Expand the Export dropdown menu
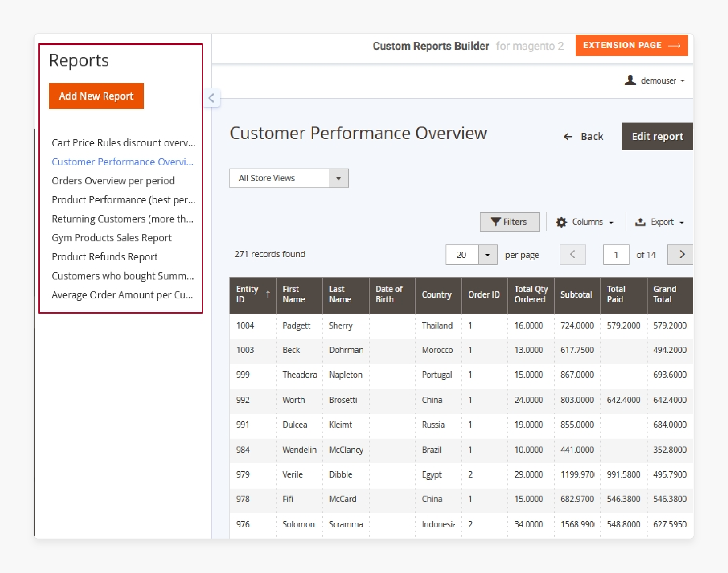This screenshot has height=573, width=728. click(660, 222)
